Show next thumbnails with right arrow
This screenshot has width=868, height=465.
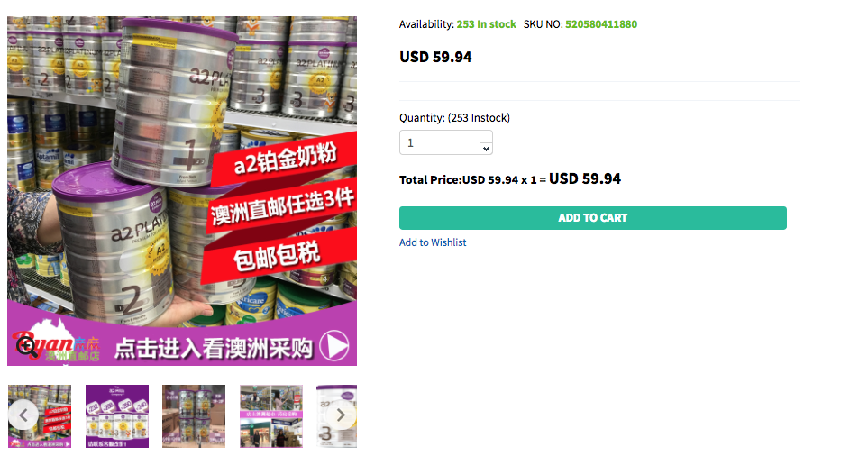[341, 415]
